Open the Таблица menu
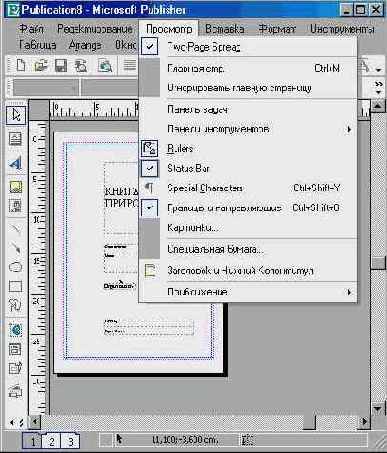 (37, 45)
